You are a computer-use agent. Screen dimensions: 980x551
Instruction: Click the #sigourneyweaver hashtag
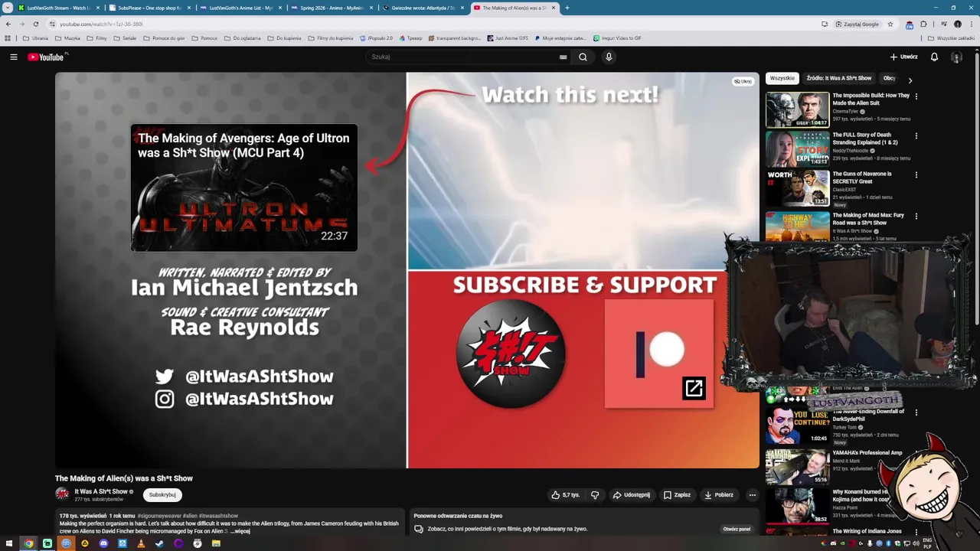(158, 516)
